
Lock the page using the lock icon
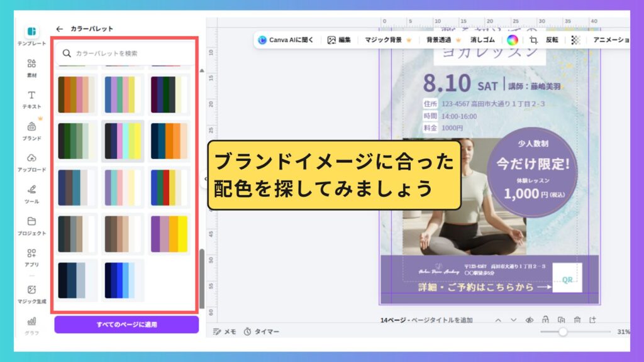pos(545,320)
